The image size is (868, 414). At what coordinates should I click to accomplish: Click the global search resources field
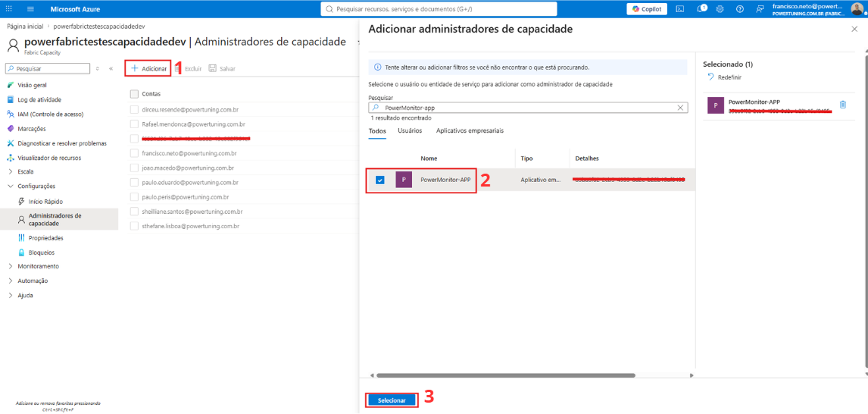[439, 9]
